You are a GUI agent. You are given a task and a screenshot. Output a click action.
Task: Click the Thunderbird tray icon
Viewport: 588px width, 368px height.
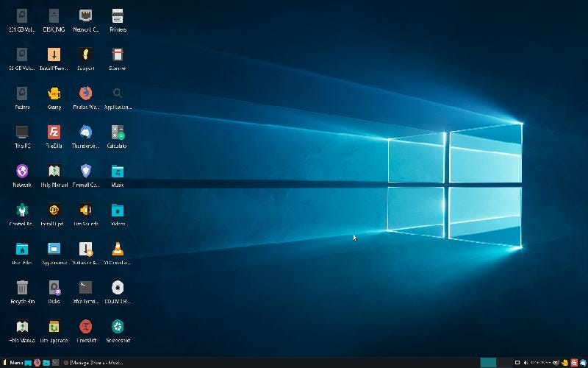click(583, 363)
